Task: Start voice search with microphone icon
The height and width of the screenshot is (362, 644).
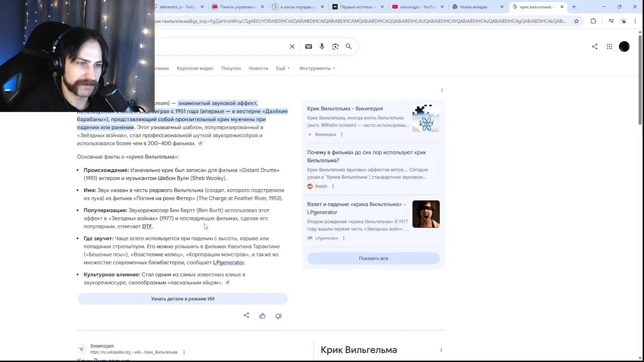Action: [322, 46]
